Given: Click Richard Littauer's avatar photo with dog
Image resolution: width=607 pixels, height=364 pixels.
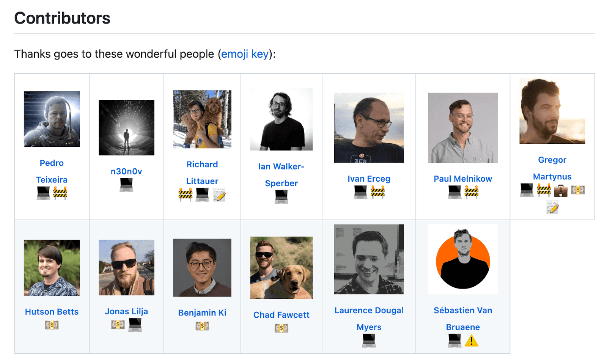Looking at the screenshot, I should (202, 119).
